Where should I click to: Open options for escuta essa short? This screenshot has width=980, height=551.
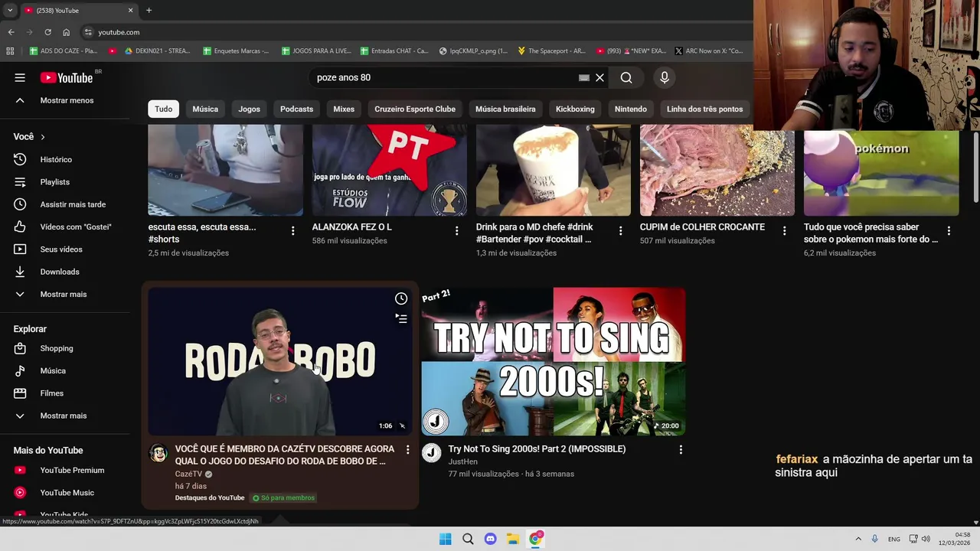[292, 230]
